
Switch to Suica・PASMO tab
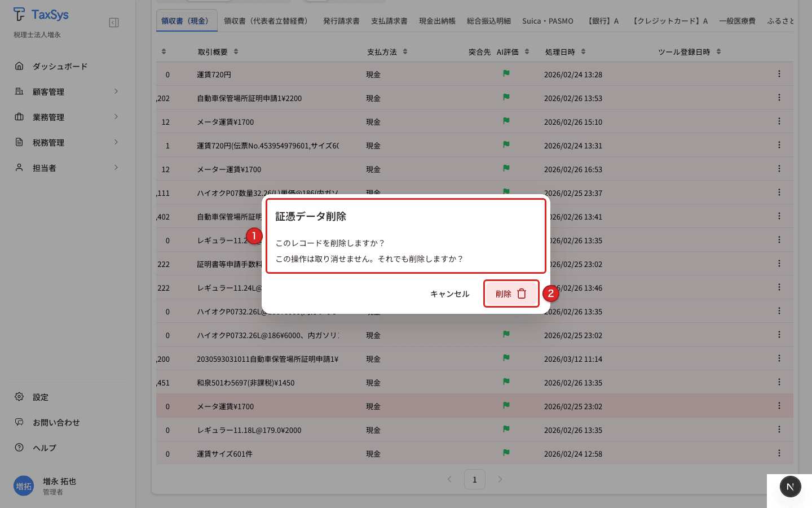pos(547,21)
